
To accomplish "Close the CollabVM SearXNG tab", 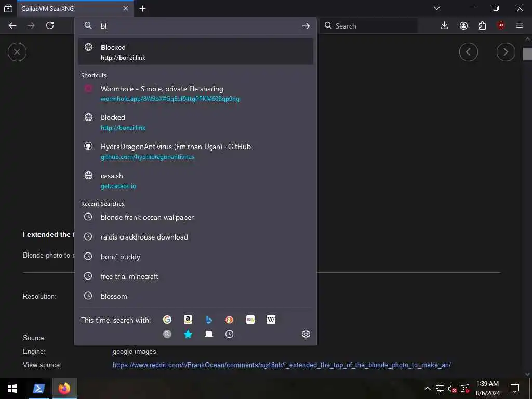I will pyautogui.click(x=126, y=8).
